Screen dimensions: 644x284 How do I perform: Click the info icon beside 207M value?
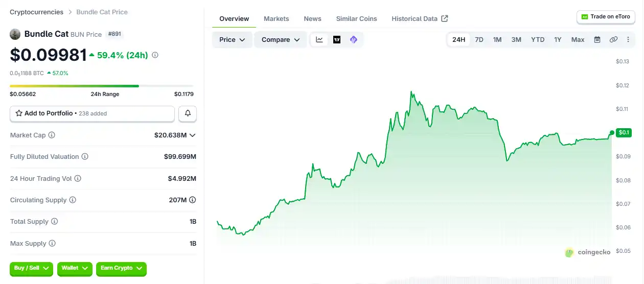point(193,200)
